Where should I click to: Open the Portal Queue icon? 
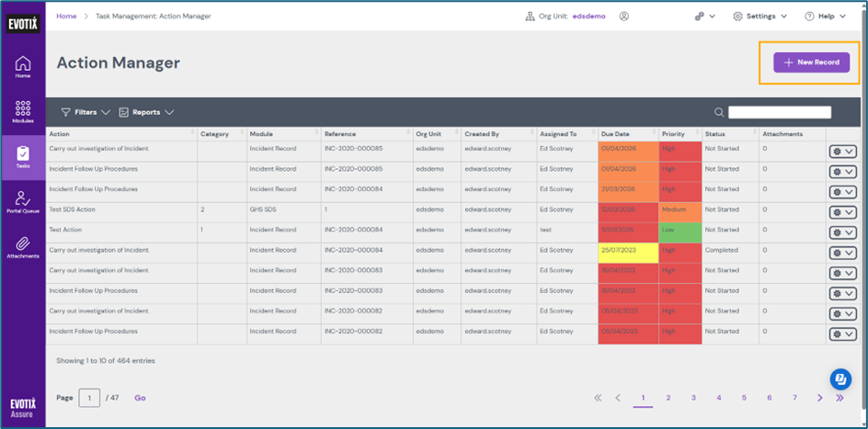23,203
